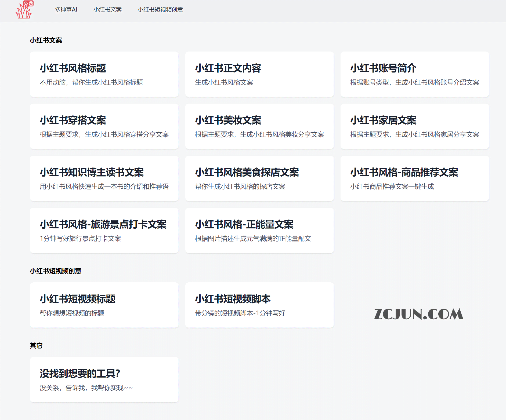
Task: Click text 没关系，告诉我，我帮你实现~~
Action: point(86,388)
